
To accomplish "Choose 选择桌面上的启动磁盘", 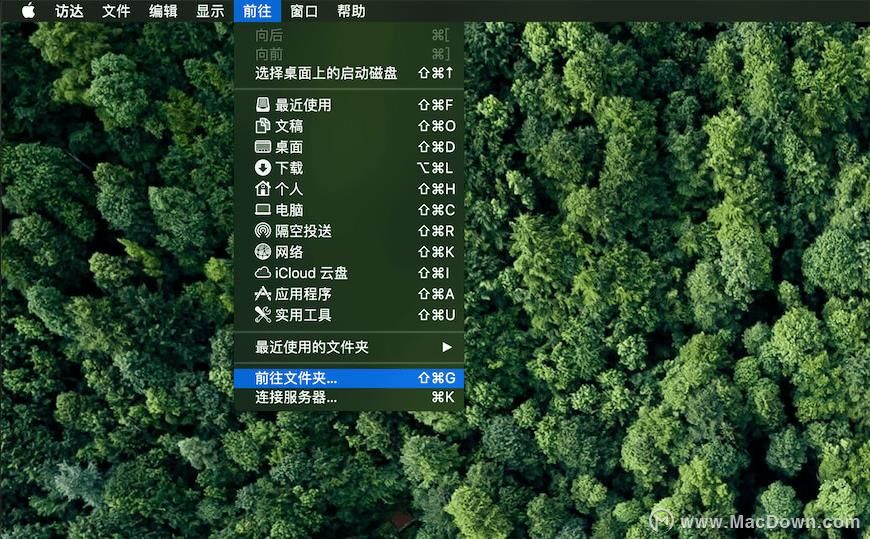I will (x=349, y=73).
